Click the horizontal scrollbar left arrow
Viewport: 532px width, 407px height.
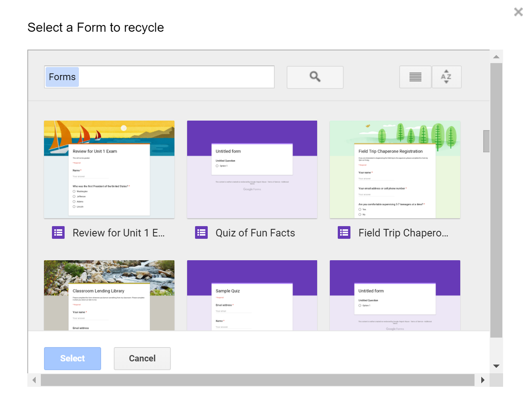[x=34, y=380]
